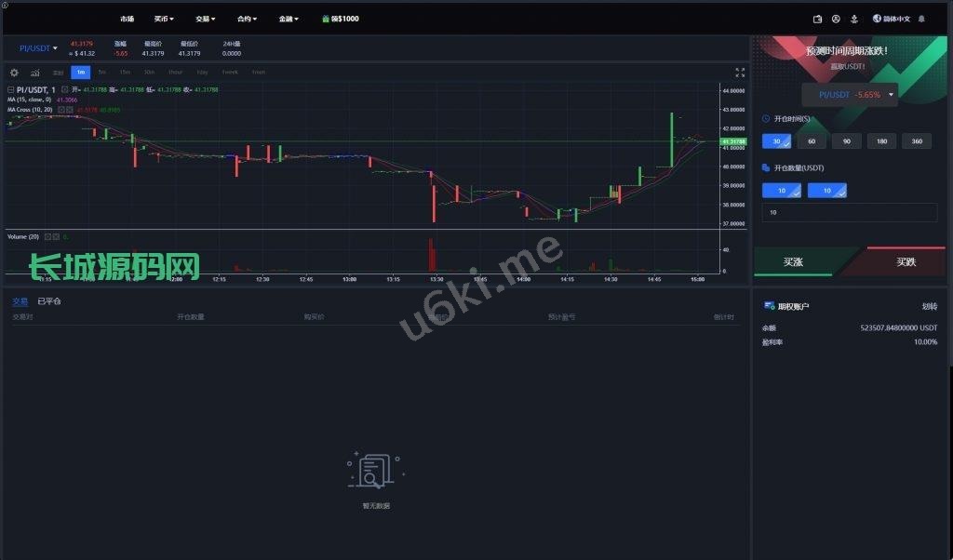Image resolution: width=953 pixels, height=560 pixels.
Task: Click the quantity input field showing 10
Action: (x=849, y=213)
